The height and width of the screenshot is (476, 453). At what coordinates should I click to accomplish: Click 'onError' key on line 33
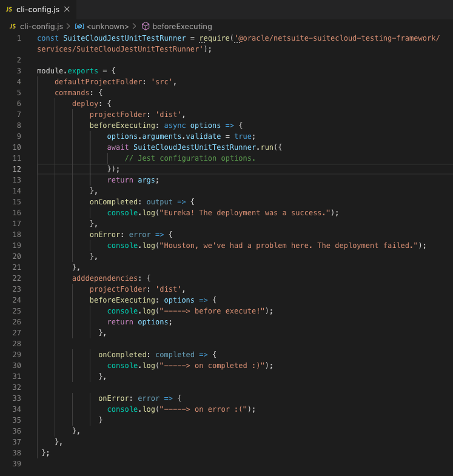(x=113, y=398)
